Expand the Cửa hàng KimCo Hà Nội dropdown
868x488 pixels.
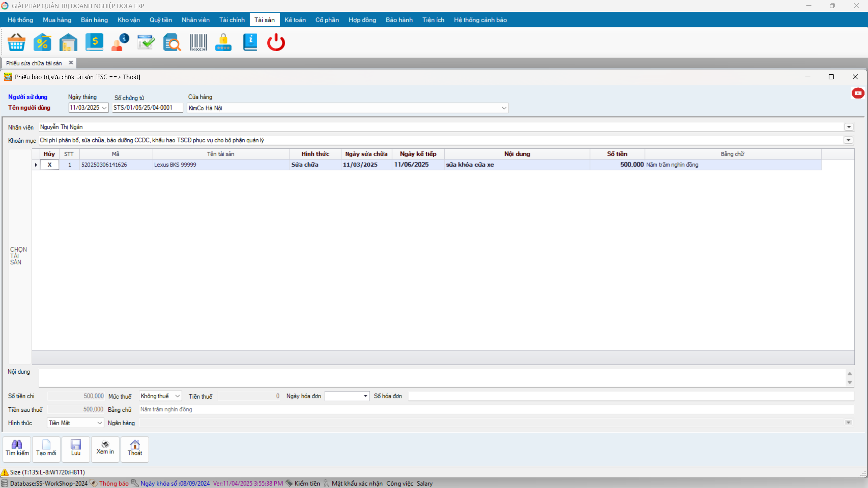point(504,108)
